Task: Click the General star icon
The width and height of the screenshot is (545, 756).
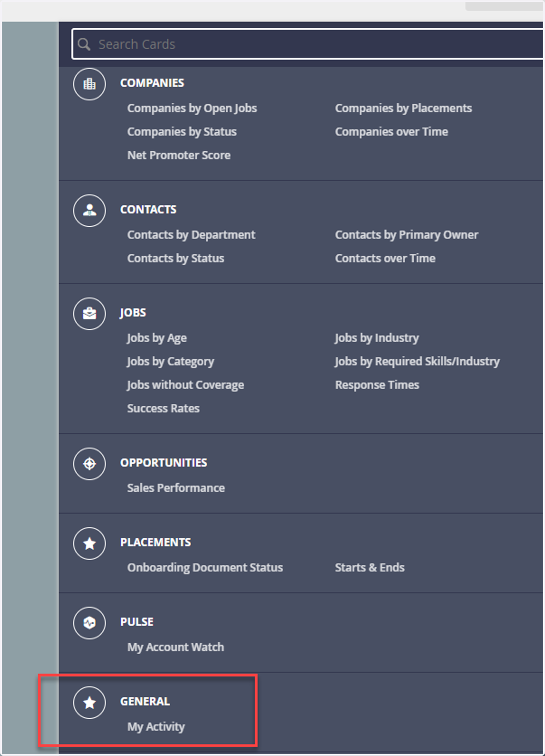Action: (89, 702)
